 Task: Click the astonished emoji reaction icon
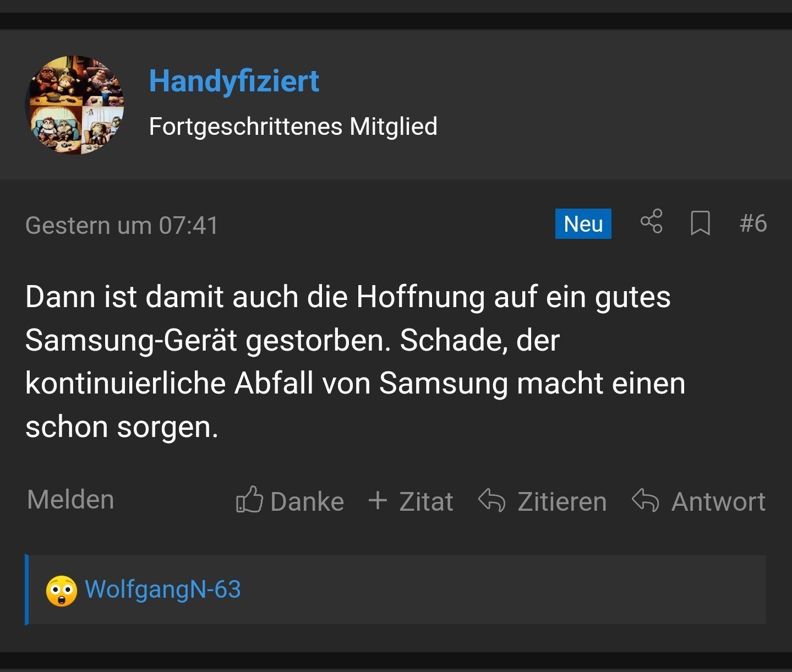(x=61, y=591)
